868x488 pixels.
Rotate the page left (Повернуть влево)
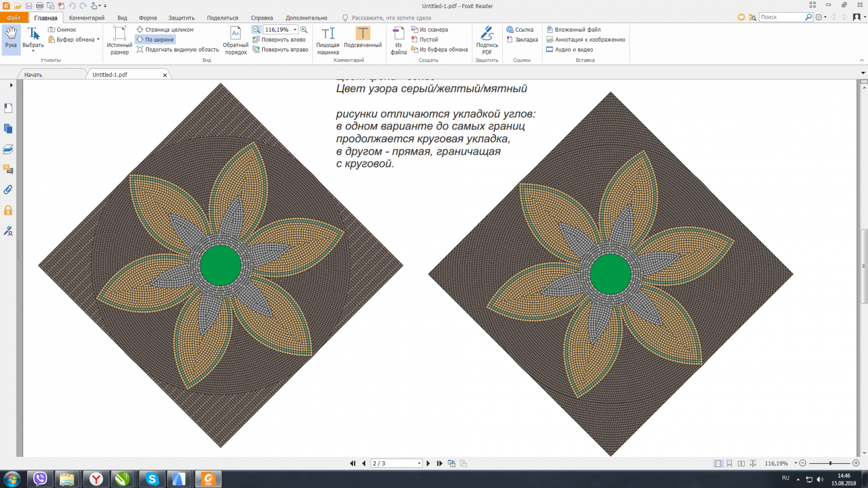[x=279, y=39]
